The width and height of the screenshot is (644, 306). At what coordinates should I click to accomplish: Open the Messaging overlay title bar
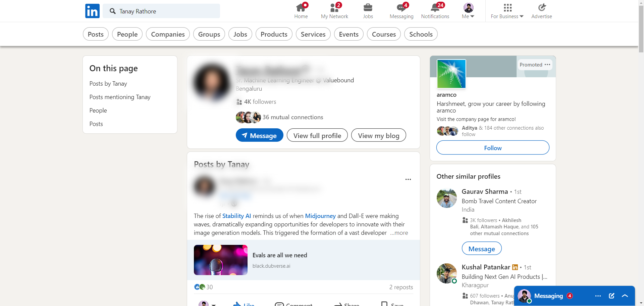click(575, 296)
